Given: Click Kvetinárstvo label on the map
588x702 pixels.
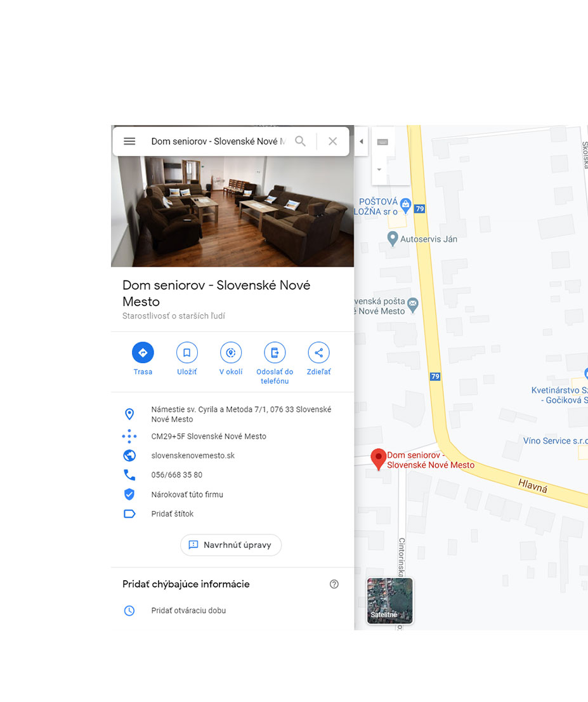Looking at the screenshot, I should (x=560, y=395).
